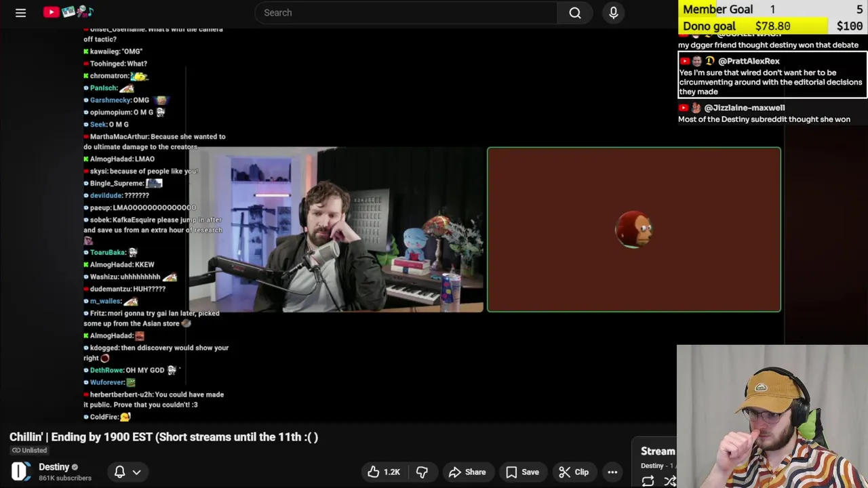
Task: Open the hamburger guide menu
Action: pos(20,13)
